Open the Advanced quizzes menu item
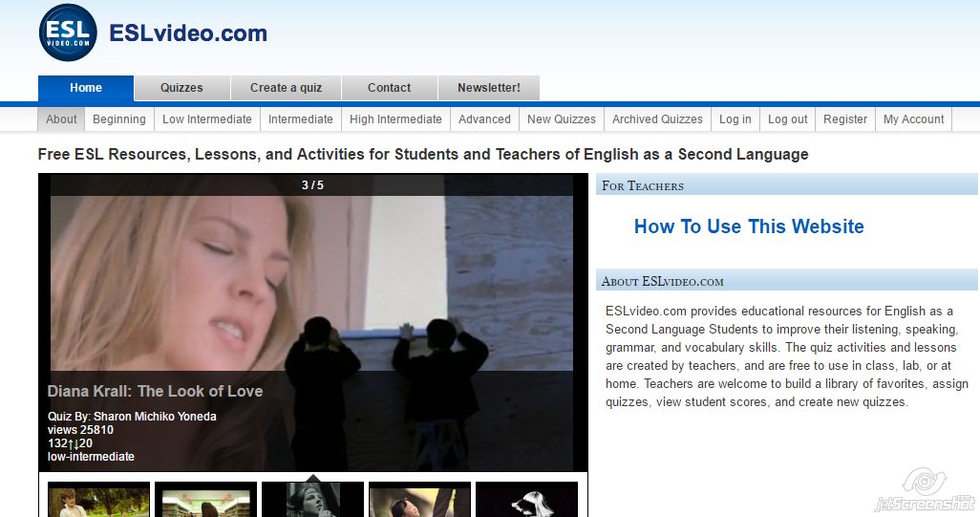The image size is (980, 517). [x=484, y=119]
